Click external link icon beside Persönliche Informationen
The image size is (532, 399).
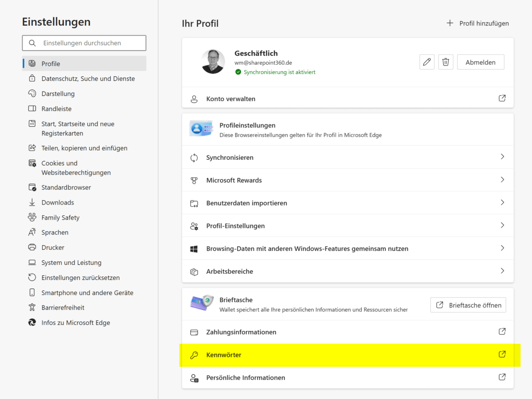pyautogui.click(x=502, y=377)
